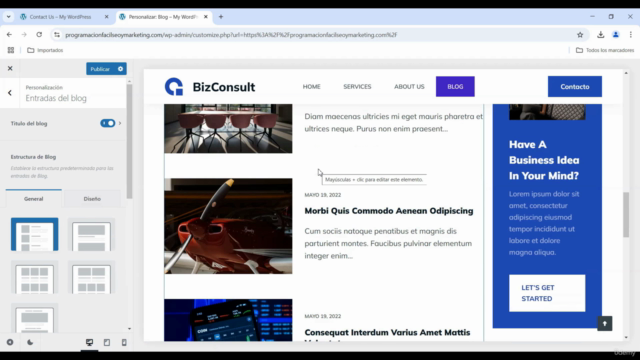Select the masonry-style grid blog layout

click(x=91, y=278)
